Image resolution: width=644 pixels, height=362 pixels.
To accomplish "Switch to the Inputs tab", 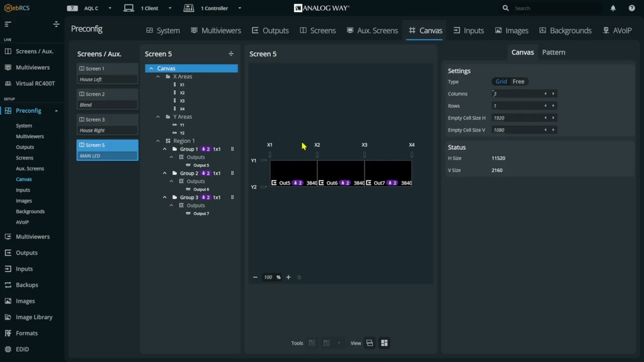I will (468, 31).
